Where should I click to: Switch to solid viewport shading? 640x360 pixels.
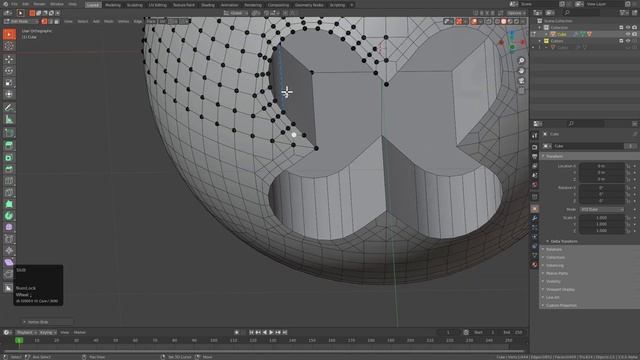pos(504,21)
